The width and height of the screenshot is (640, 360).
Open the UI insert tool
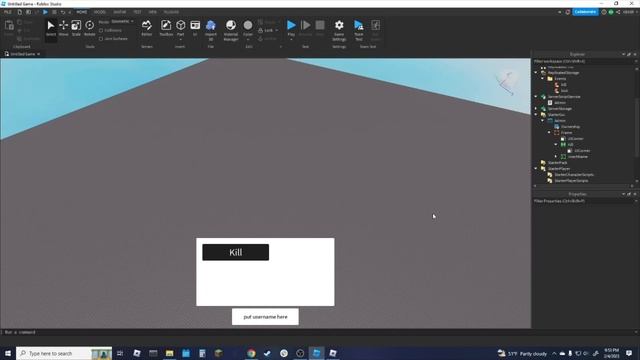(x=195, y=29)
